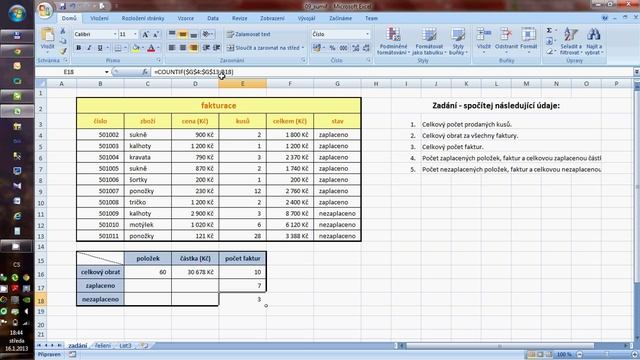Screen dimensions: 640x360
Task: Click Formát cells button
Action: pyautogui.click(x=529, y=40)
